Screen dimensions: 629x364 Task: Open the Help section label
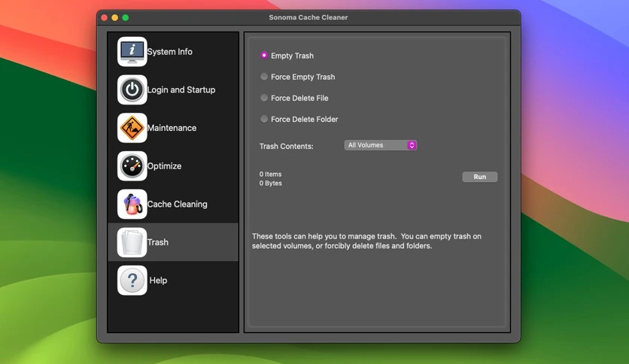coord(158,281)
